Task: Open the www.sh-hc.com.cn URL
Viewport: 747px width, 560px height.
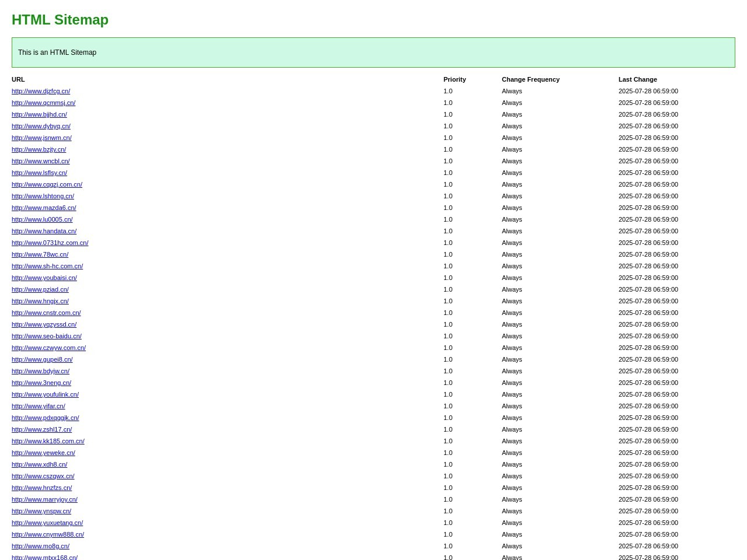Action: (47, 266)
